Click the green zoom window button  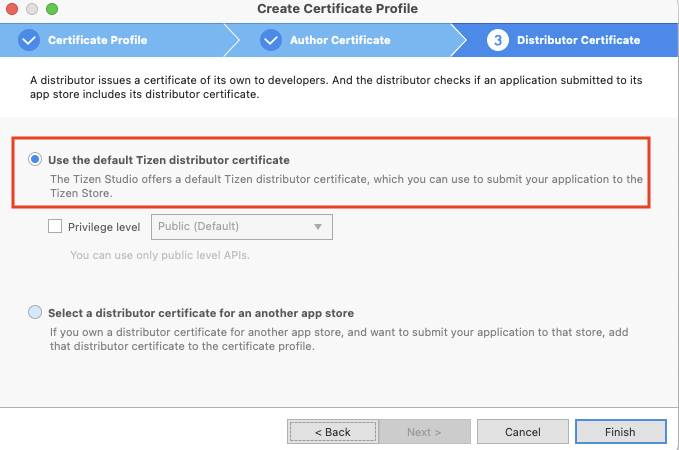[x=52, y=9]
